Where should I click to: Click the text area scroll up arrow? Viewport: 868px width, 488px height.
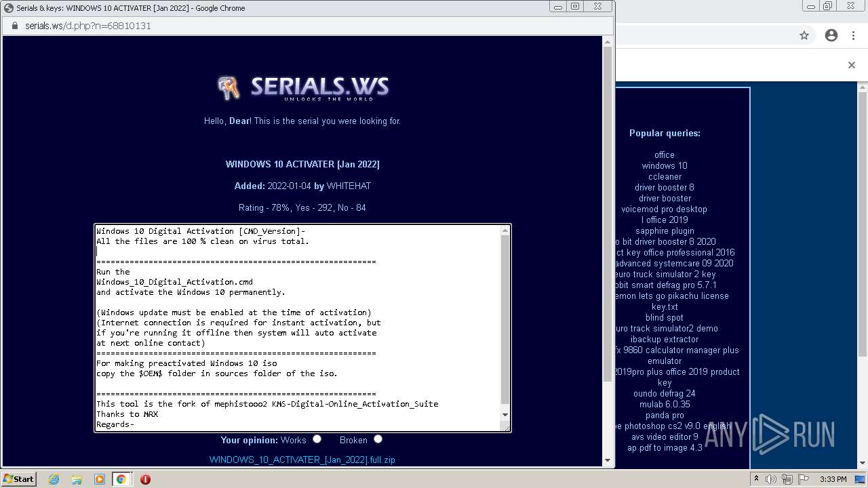point(505,231)
